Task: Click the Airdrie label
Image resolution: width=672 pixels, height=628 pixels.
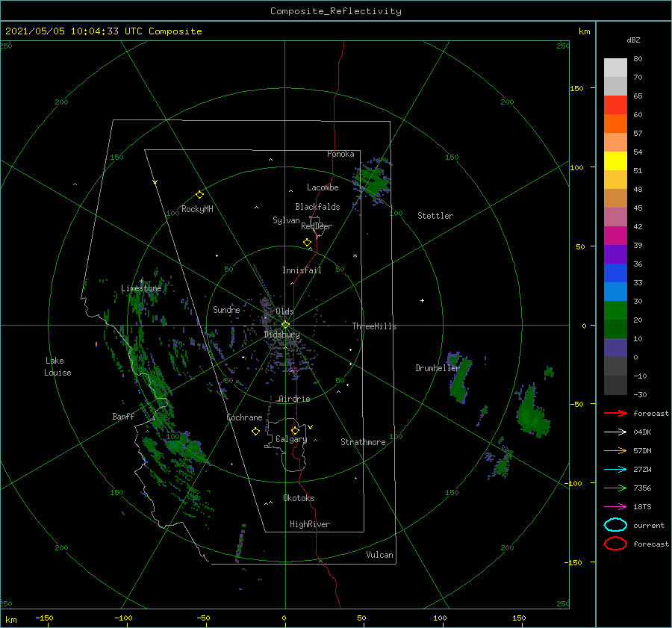Action: 294,399
